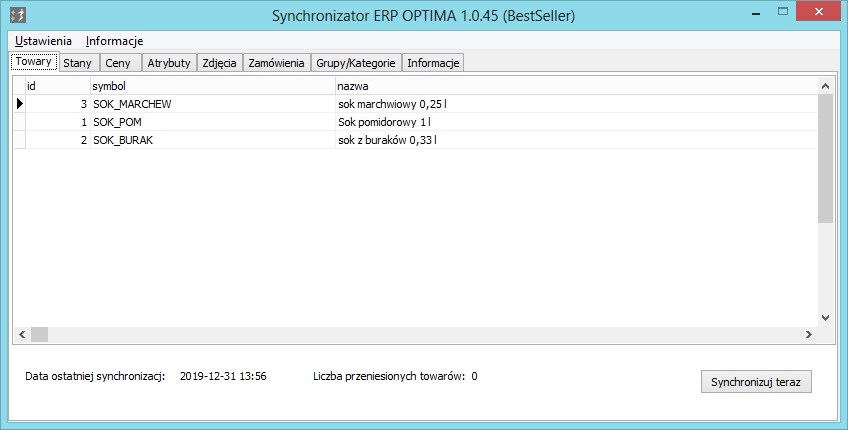Select the SOK_MARCHEW symbol cell
This screenshot has width=848, height=430.
pyautogui.click(x=213, y=104)
